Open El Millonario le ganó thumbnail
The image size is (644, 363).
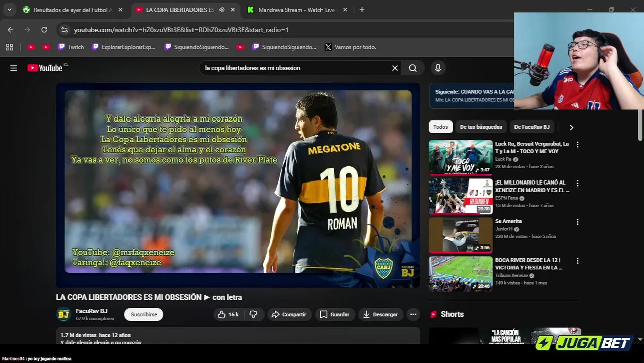[461, 197]
